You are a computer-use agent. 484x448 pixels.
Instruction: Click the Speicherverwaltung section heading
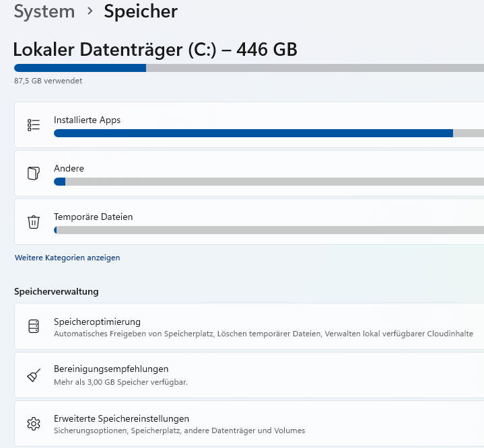[x=56, y=291]
